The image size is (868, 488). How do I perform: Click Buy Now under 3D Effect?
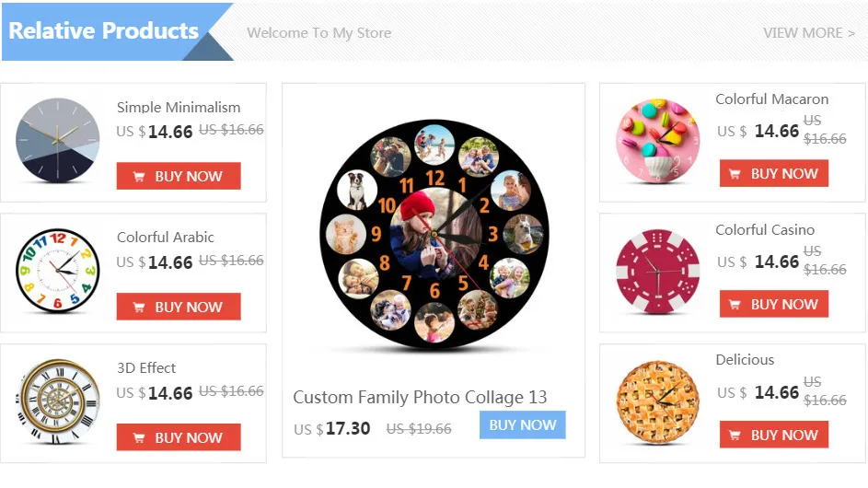pyautogui.click(x=179, y=437)
